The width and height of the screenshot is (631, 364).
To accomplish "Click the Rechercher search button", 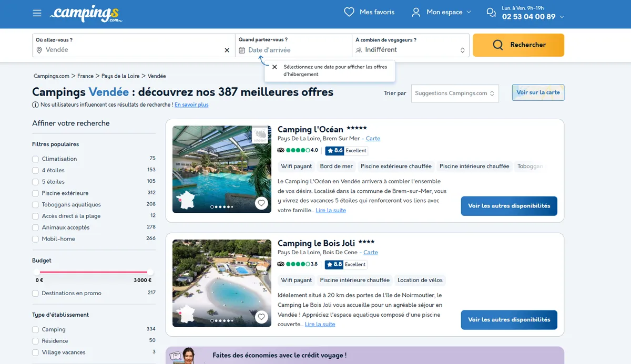I will pyautogui.click(x=518, y=45).
